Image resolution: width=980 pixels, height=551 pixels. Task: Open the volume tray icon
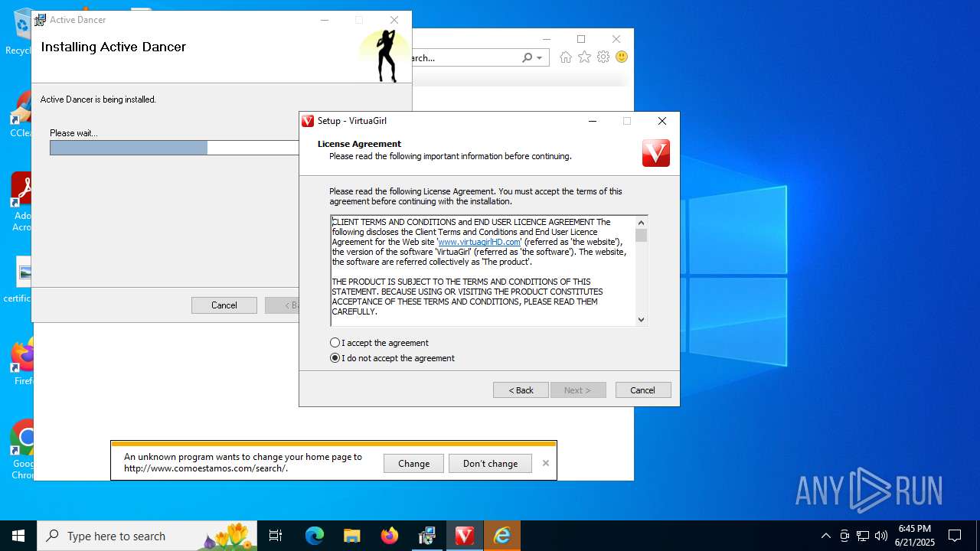coord(881,536)
